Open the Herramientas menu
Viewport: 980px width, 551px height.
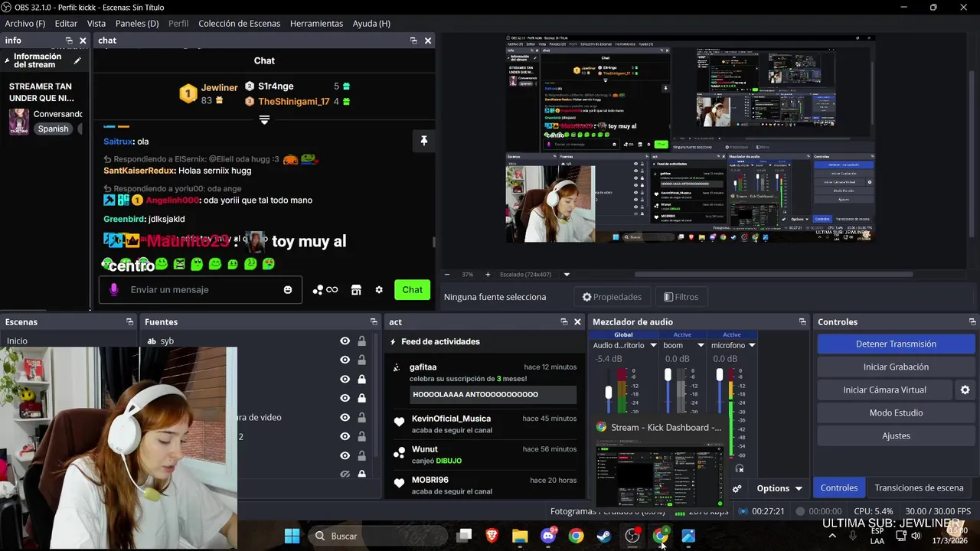coord(316,24)
